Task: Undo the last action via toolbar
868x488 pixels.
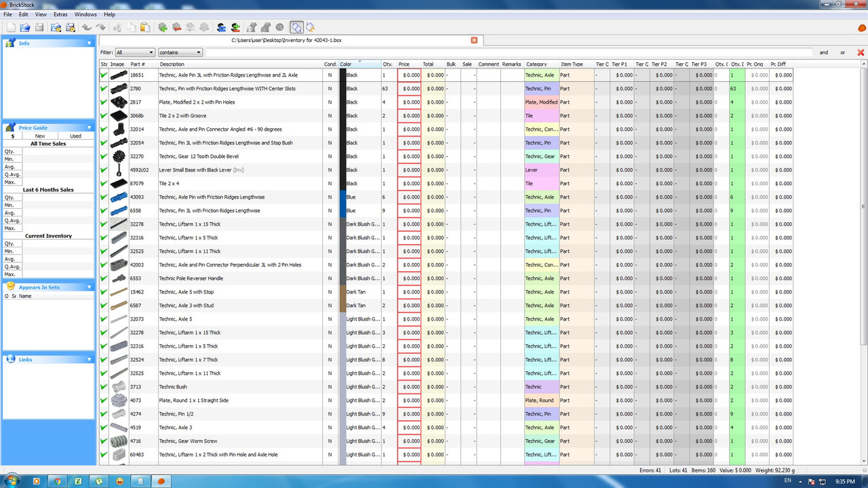Action: pyautogui.click(x=86, y=28)
